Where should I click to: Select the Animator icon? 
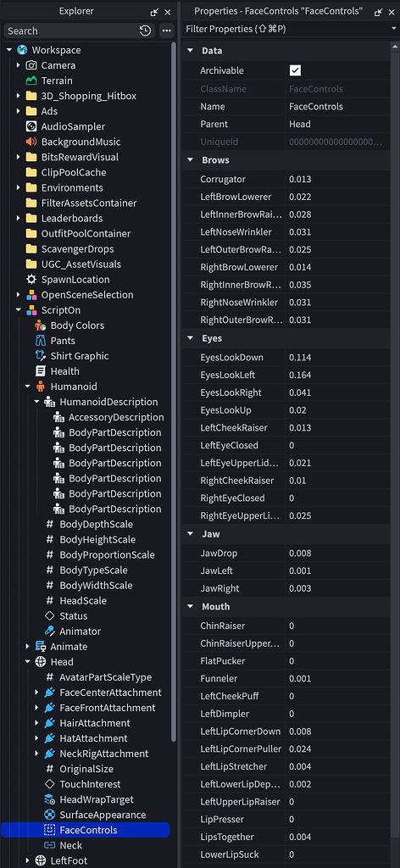[x=50, y=631]
